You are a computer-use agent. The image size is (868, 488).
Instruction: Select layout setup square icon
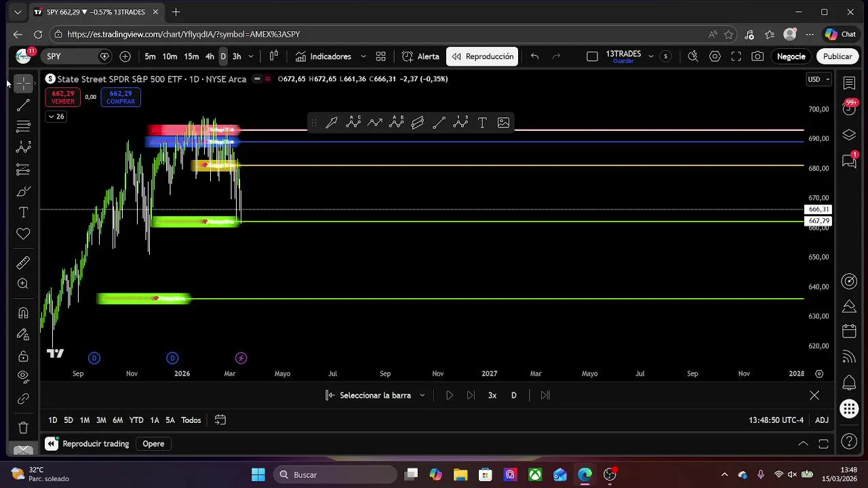coord(592,56)
